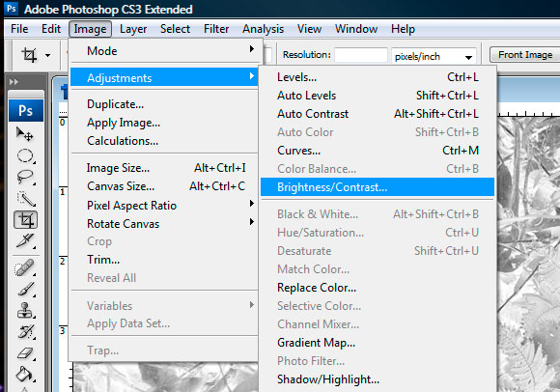Viewport: 560px width, 392px height.
Task: Open the Crop tool preset picker arrow
Action: click(47, 55)
